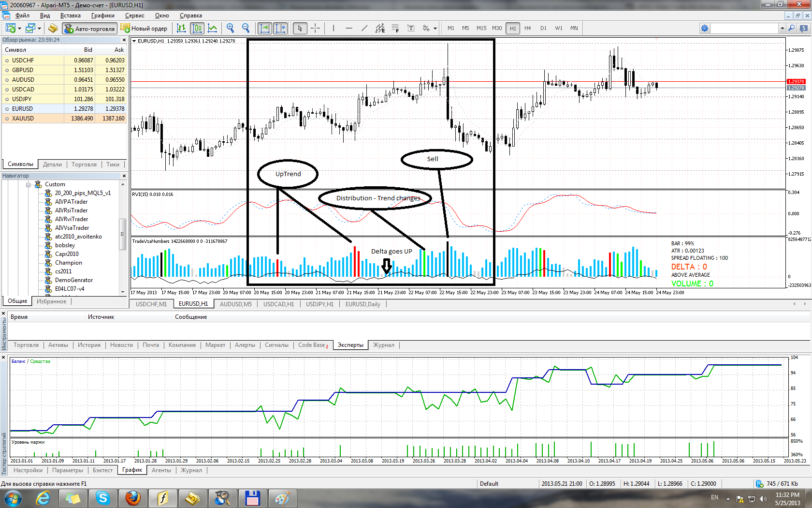Open the Журнал tab in toolbox
This screenshot has width=812, height=508.
click(384, 345)
